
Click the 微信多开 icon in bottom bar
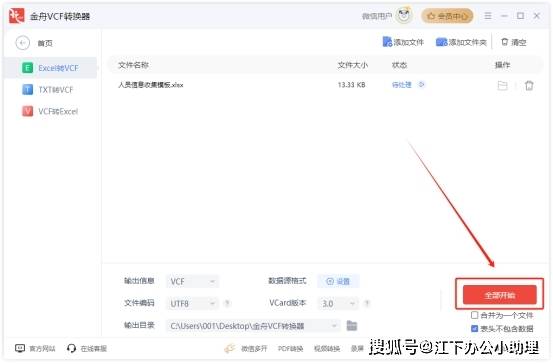pos(230,348)
